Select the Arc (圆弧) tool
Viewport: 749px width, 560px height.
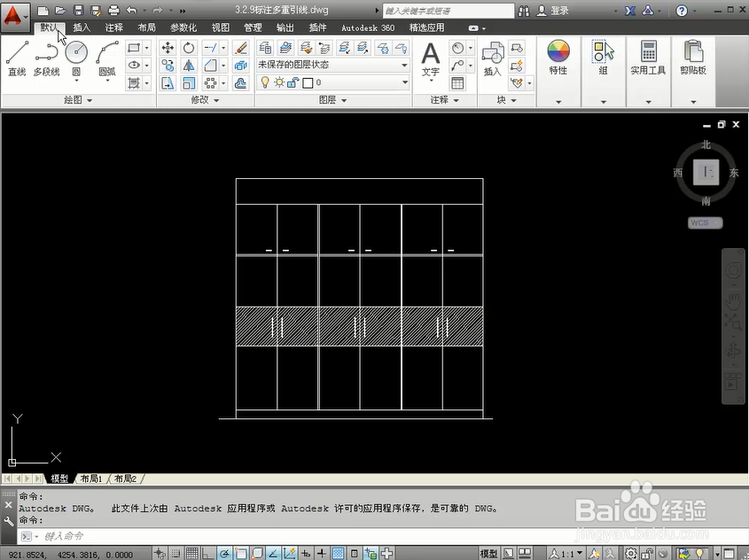point(107,58)
